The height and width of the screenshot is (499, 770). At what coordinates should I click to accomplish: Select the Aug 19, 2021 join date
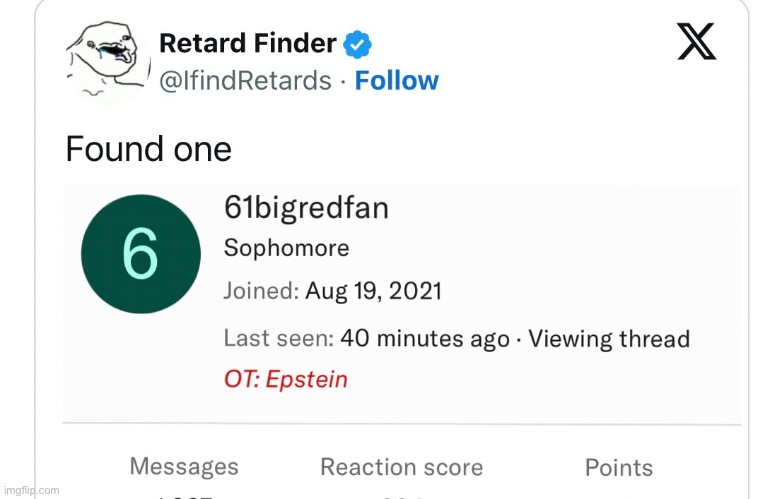(x=374, y=292)
